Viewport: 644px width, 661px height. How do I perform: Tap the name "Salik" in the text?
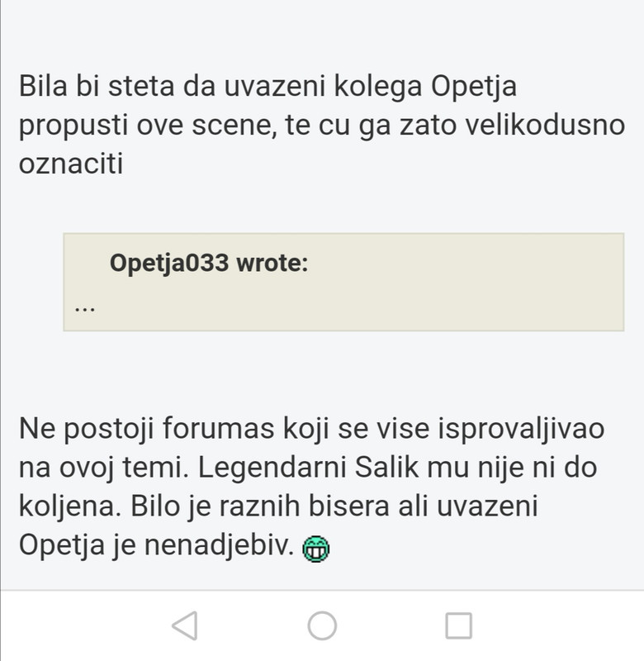point(386,468)
